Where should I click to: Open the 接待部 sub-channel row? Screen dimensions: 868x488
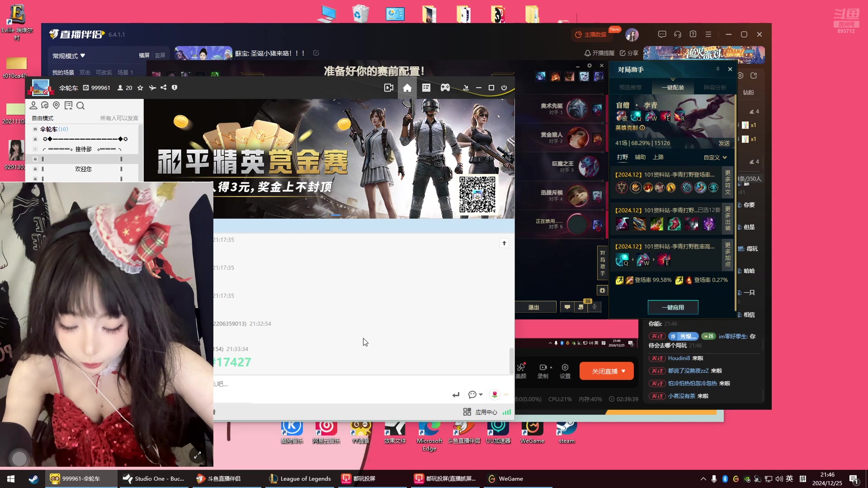click(x=83, y=149)
